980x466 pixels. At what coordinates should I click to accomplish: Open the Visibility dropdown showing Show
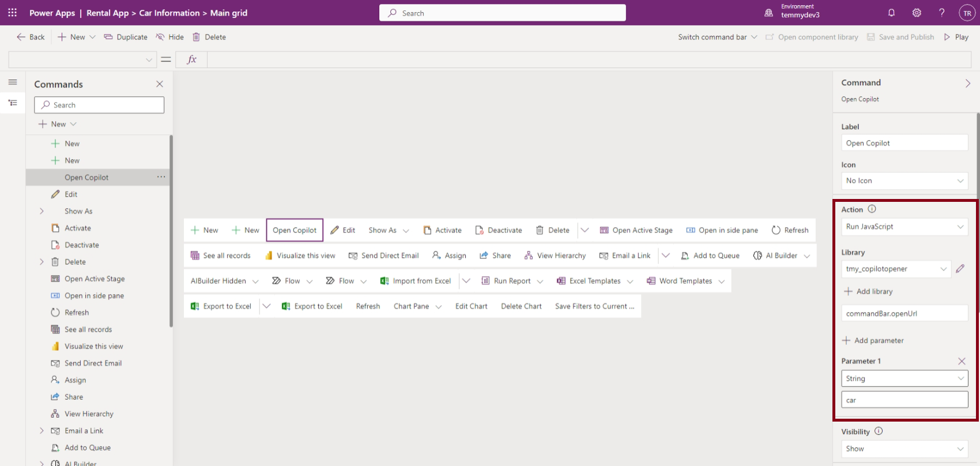[904, 449]
